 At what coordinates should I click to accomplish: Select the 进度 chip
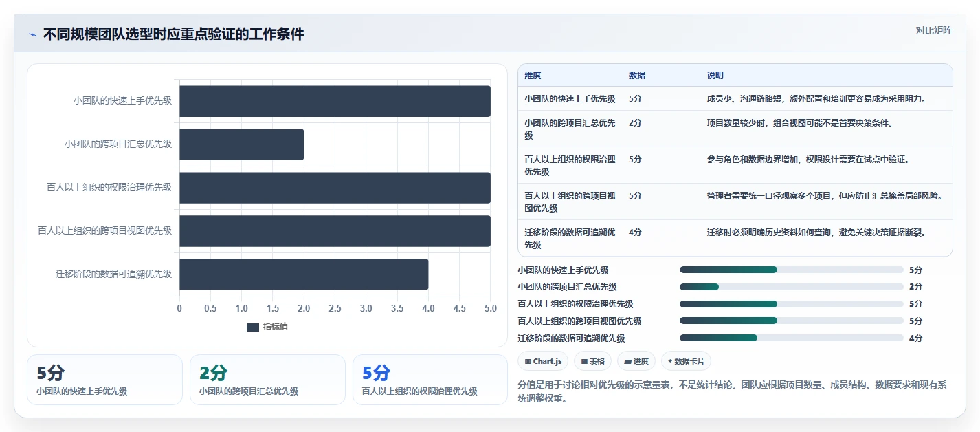pos(636,361)
